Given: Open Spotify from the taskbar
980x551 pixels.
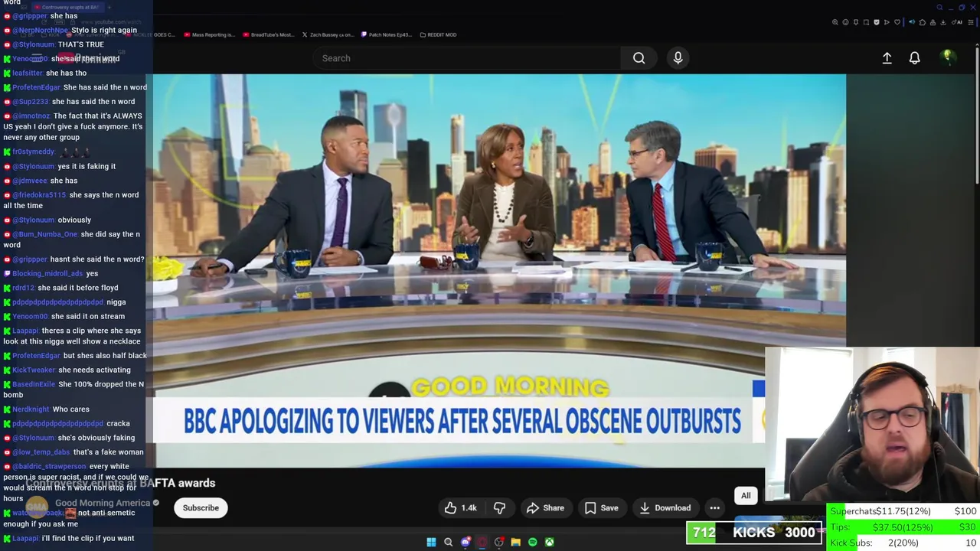Looking at the screenshot, I should coord(532,542).
